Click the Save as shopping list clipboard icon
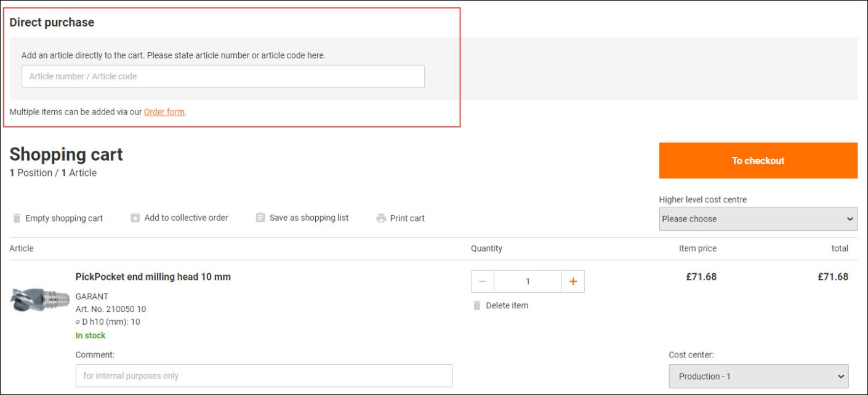This screenshot has width=868, height=395. 260,218
